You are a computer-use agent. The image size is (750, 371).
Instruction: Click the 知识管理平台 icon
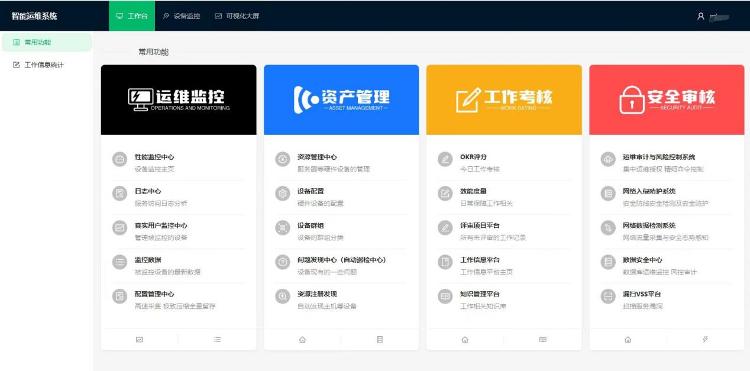(x=445, y=296)
